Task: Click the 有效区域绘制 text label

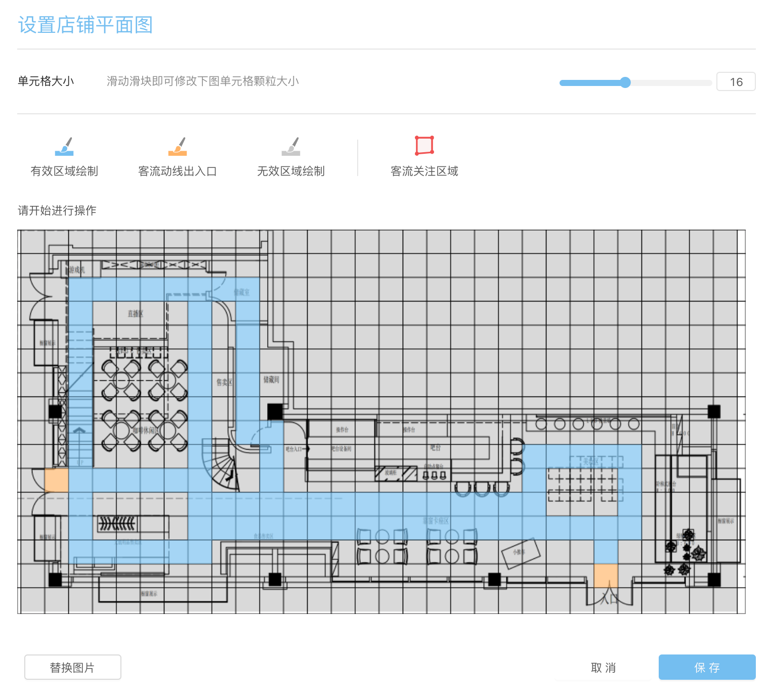Action: [x=64, y=171]
